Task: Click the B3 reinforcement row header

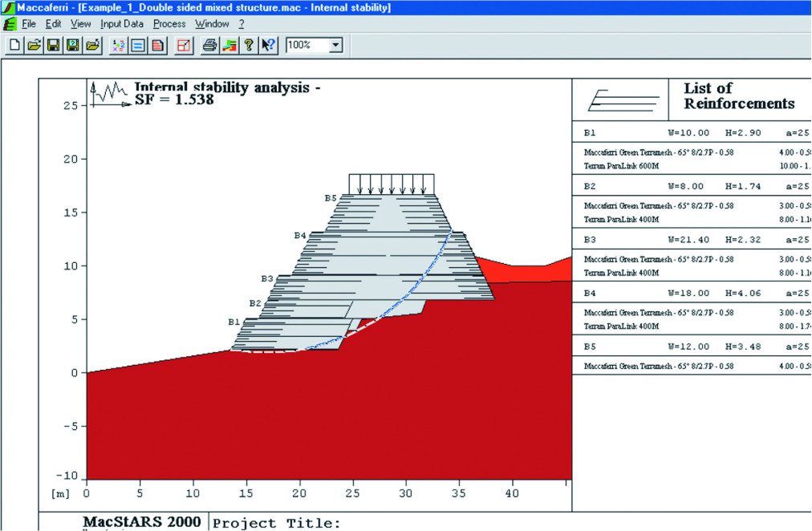Action: (692, 240)
